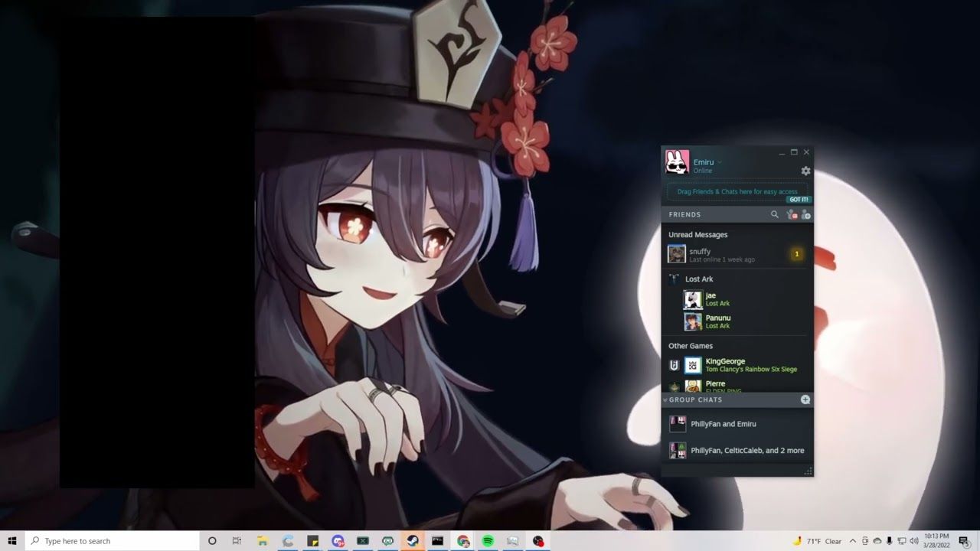Open pending friend requests icon
The height and width of the screenshot is (551, 980).
792,215
